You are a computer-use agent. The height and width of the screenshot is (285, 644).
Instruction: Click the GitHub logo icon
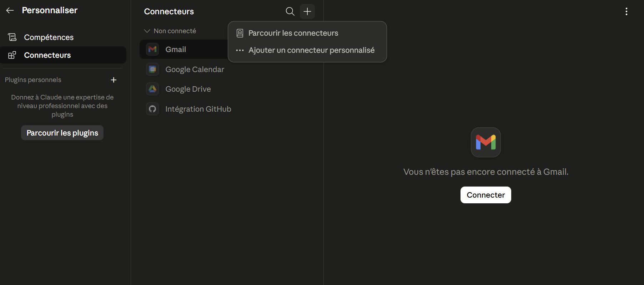pyautogui.click(x=152, y=109)
